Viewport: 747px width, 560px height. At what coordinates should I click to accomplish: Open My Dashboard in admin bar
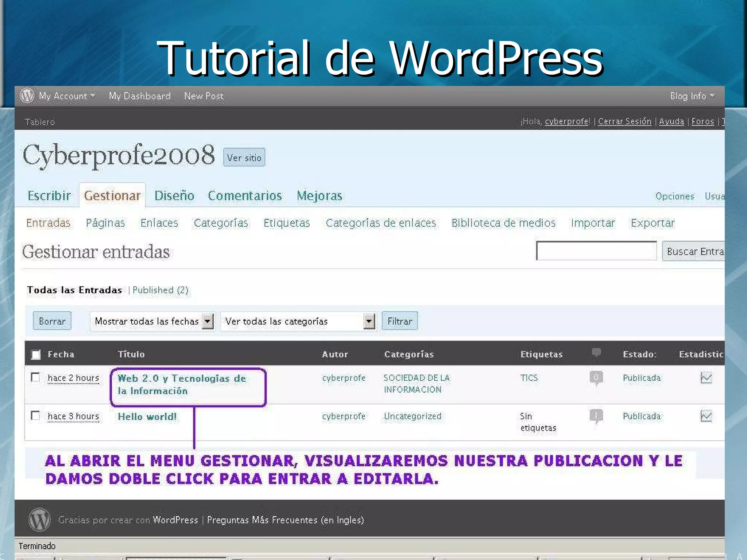140,96
